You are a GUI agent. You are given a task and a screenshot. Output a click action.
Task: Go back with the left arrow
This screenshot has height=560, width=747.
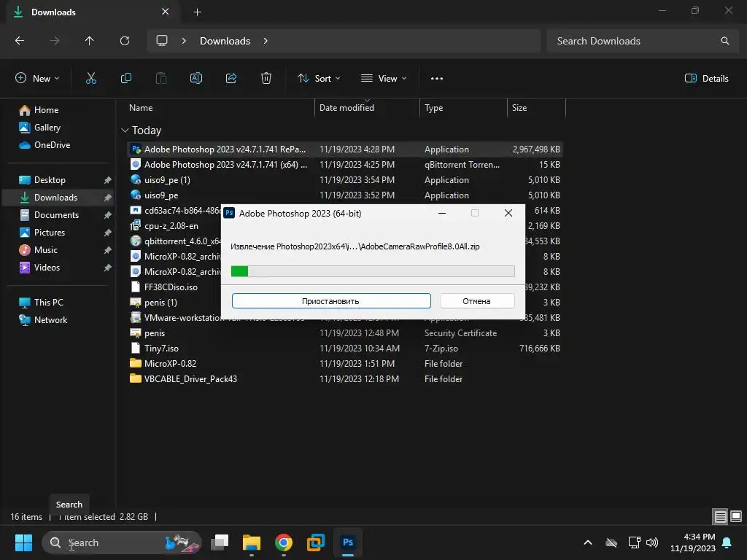pos(20,41)
